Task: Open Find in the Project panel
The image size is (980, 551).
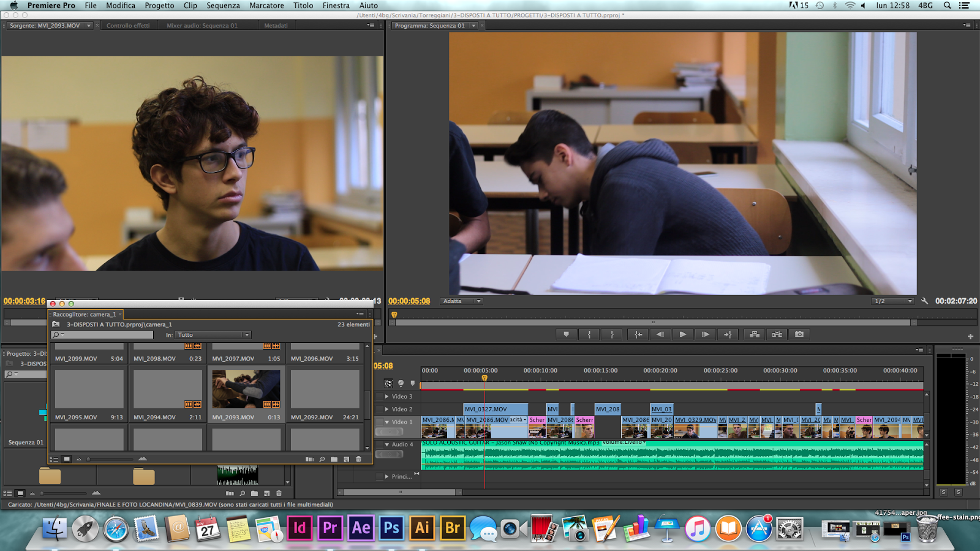Action: click(x=242, y=493)
